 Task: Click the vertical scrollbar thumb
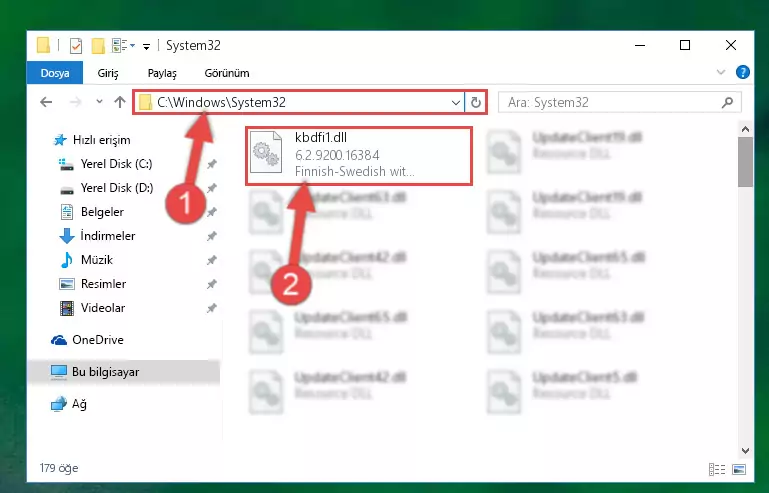pyautogui.click(x=745, y=162)
